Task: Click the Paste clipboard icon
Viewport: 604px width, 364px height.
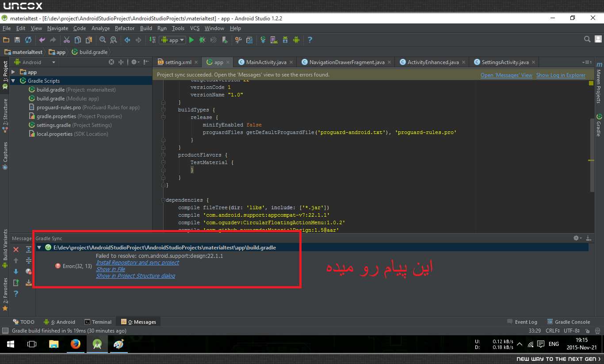Action: (89, 40)
